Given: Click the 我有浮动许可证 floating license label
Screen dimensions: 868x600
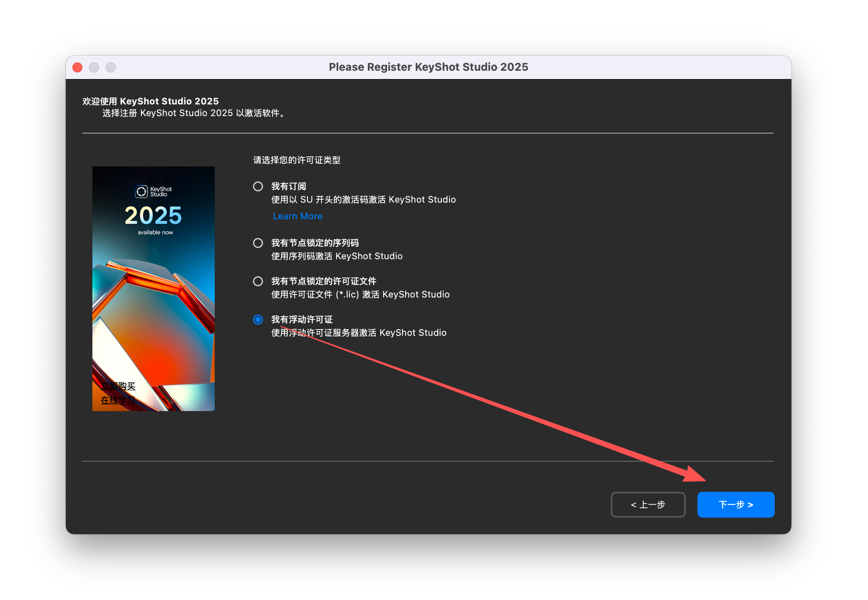Looking at the screenshot, I should [302, 320].
